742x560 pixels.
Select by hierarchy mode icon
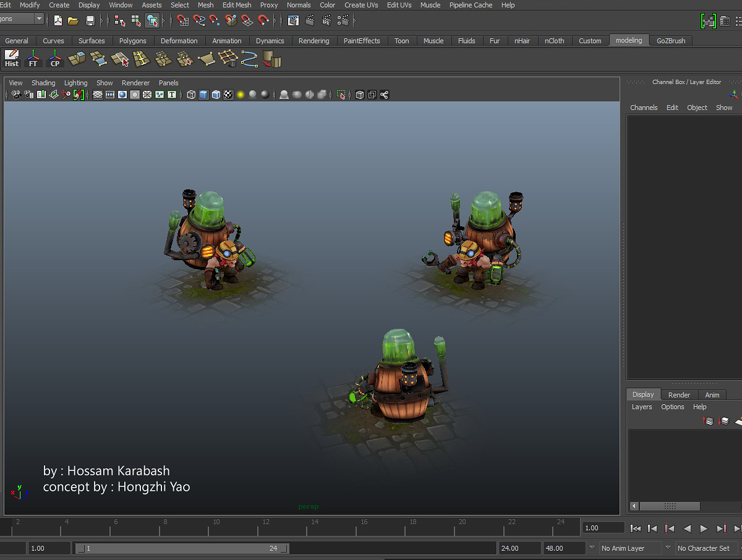pos(120,20)
